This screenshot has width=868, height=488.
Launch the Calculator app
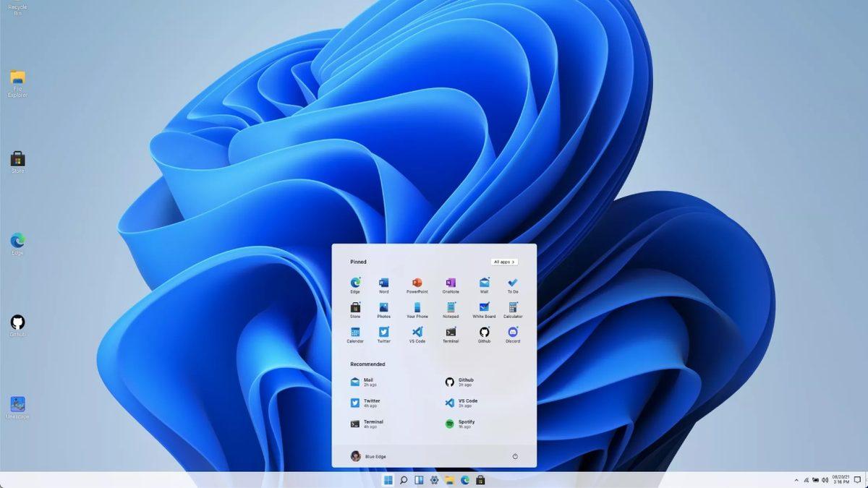coord(513,308)
